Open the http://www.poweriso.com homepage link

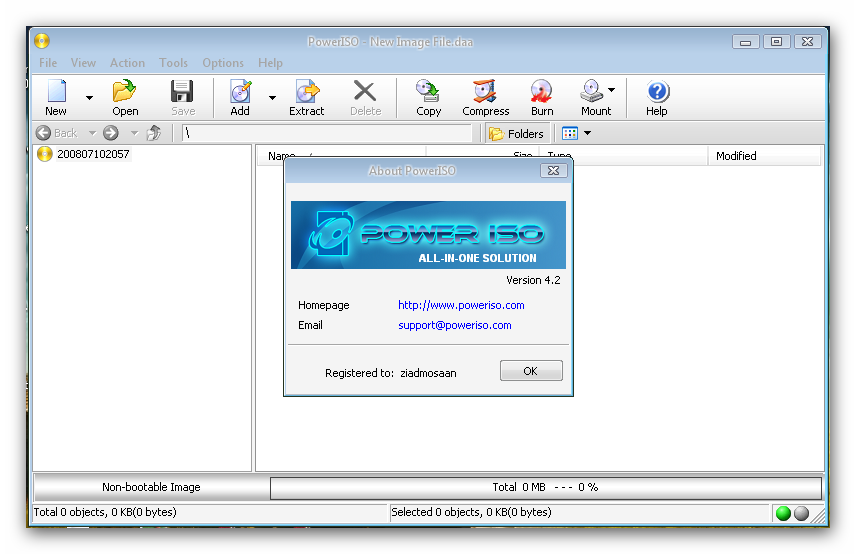click(461, 305)
